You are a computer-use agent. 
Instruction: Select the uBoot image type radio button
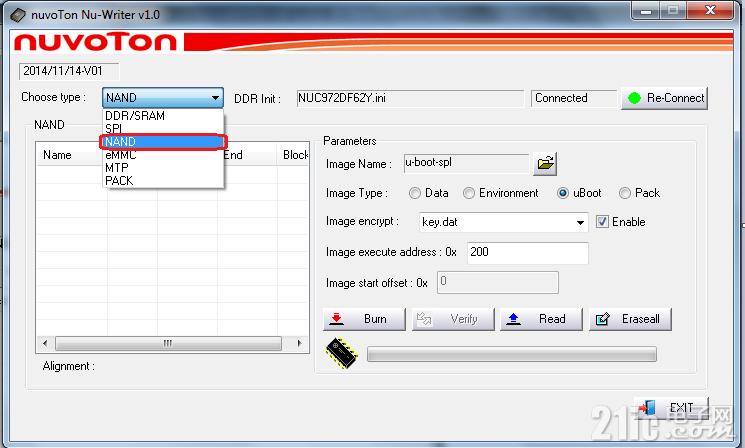563,193
